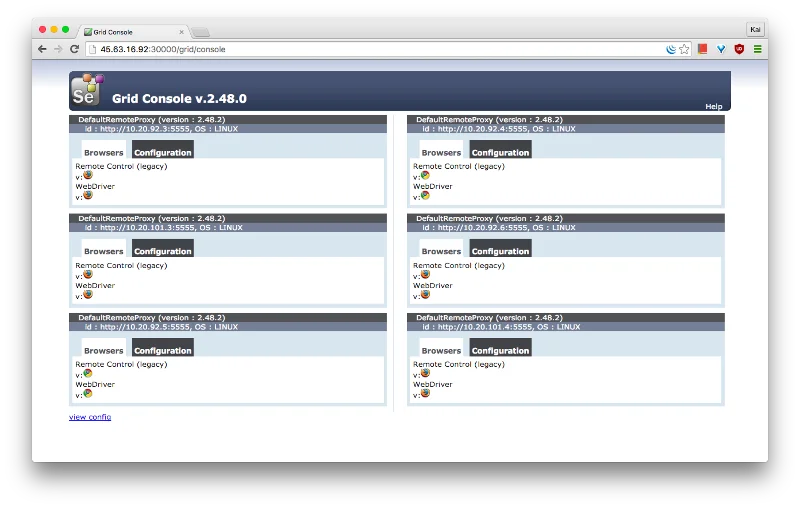Image resolution: width=800 pixels, height=508 pixels.
Task: Open a new browser tab
Action: [201, 33]
